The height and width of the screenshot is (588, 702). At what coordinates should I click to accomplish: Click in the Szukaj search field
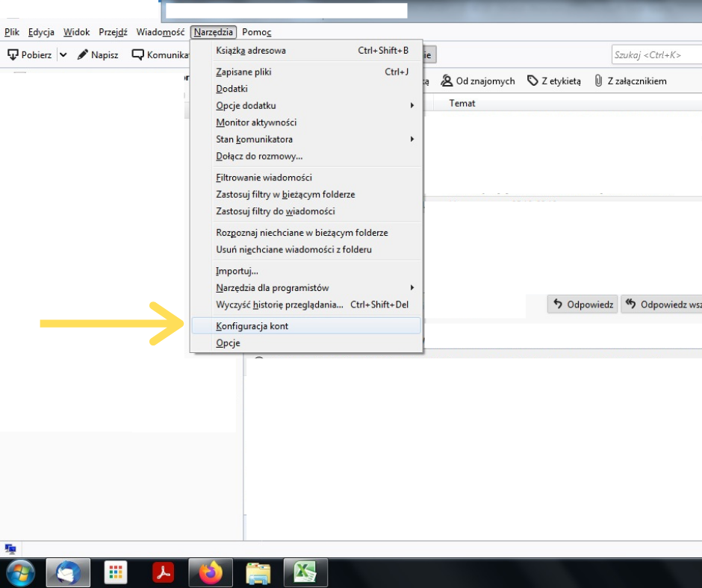pos(654,54)
